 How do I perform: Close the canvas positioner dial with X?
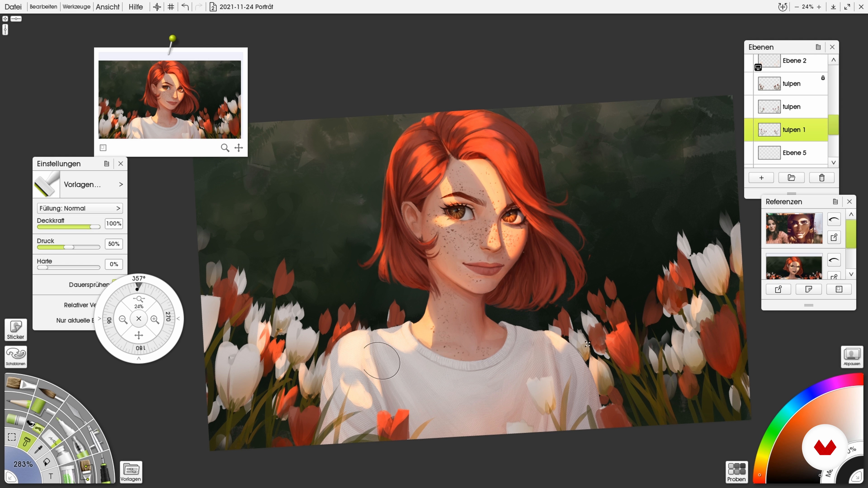click(x=139, y=319)
